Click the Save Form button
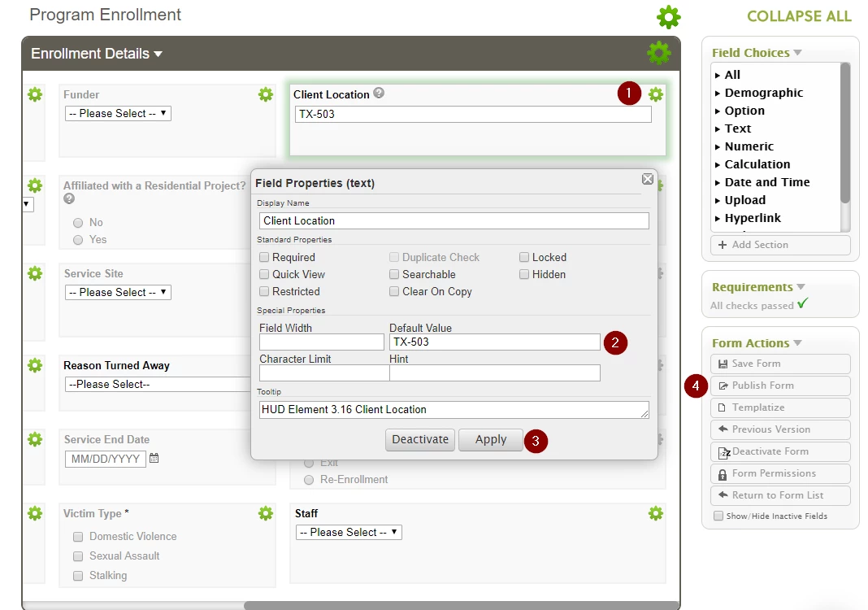The width and height of the screenshot is (868, 610). click(780, 364)
